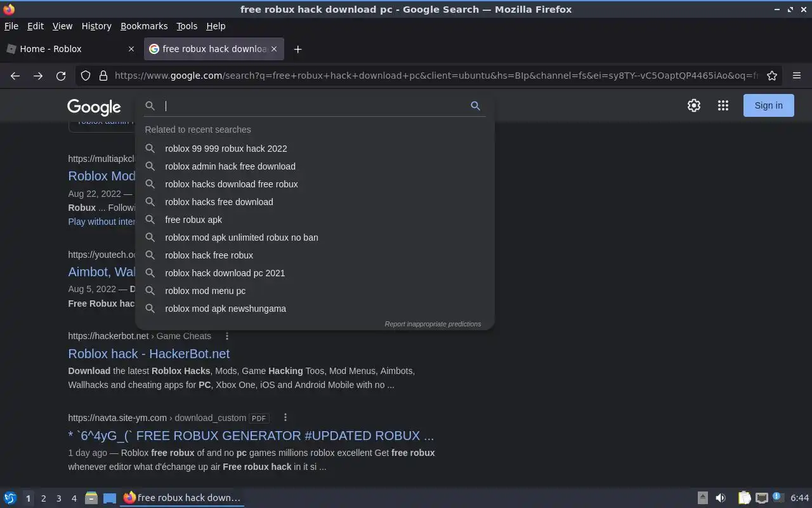Open the tracking protection shield icon
The width and height of the screenshot is (812, 508).
(86, 76)
